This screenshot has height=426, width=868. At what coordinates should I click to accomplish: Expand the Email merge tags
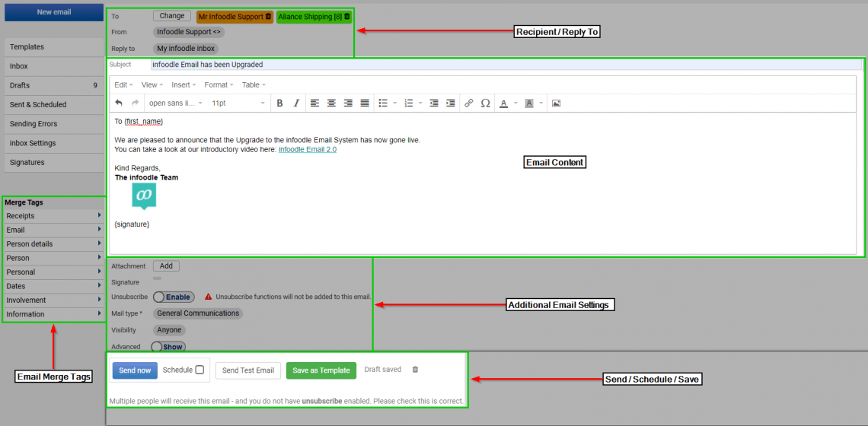click(x=54, y=230)
